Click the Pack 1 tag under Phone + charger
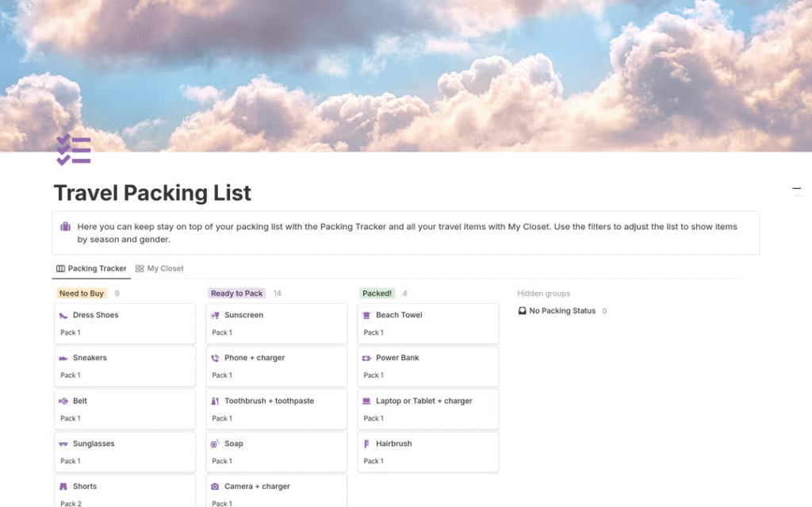 coord(222,374)
